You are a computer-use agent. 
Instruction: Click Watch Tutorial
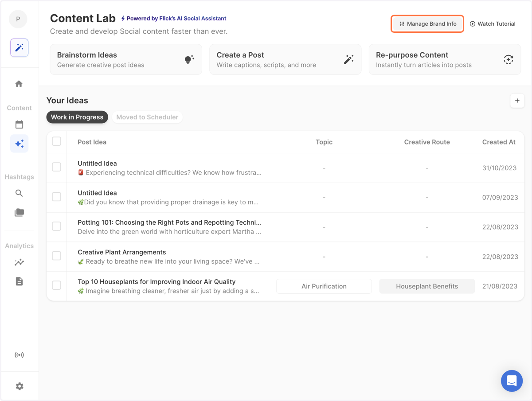coord(493,24)
